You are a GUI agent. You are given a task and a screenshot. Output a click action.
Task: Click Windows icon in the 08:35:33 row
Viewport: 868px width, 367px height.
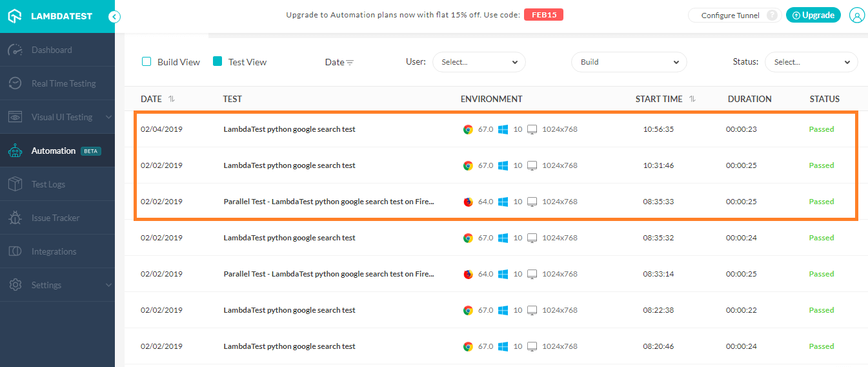click(x=503, y=202)
